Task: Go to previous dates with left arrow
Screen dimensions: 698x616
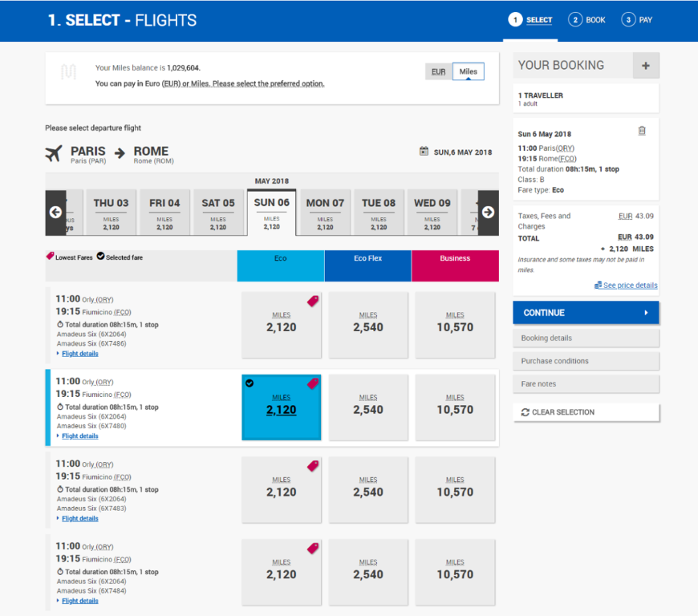Action: point(55,213)
